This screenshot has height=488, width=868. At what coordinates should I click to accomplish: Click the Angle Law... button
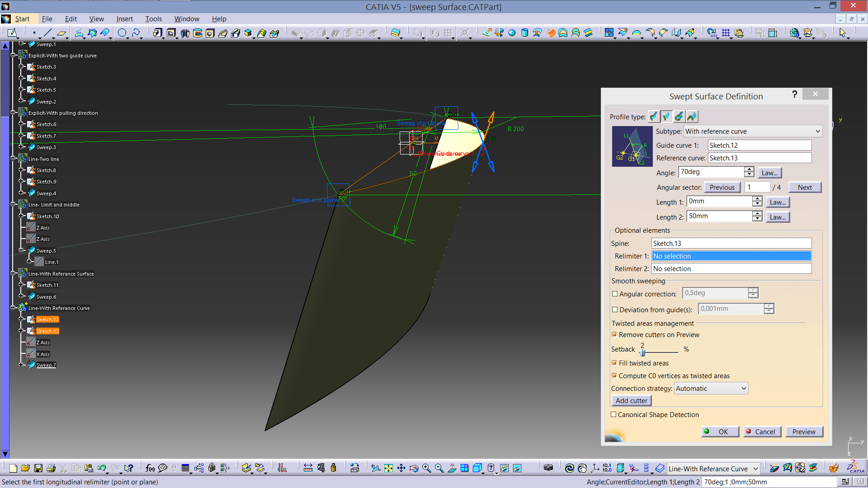[x=769, y=173]
